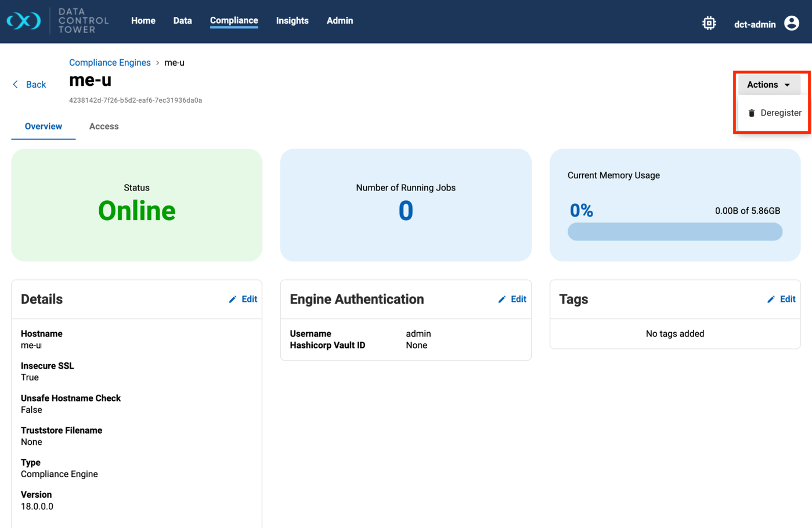Click the pencil icon in Engine Authentication
The width and height of the screenshot is (812, 529).
click(502, 300)
